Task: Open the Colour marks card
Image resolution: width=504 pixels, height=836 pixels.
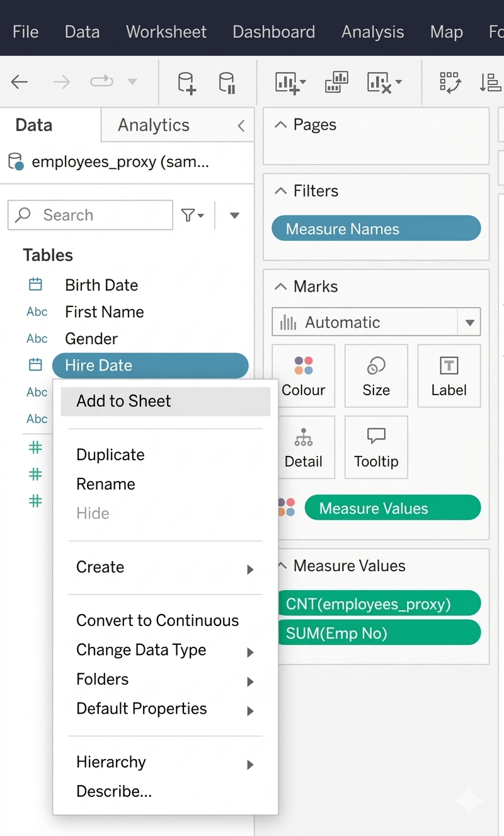Action: [x=304, y=376]
